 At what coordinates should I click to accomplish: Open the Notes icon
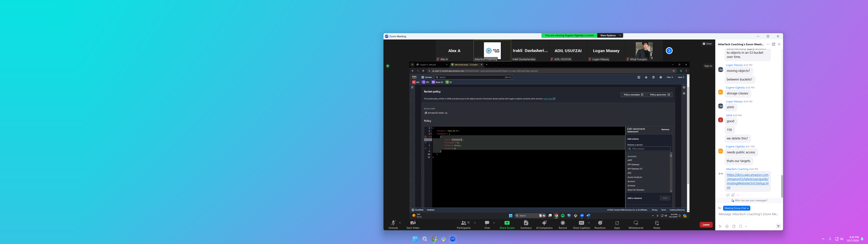tap(657, 223)
